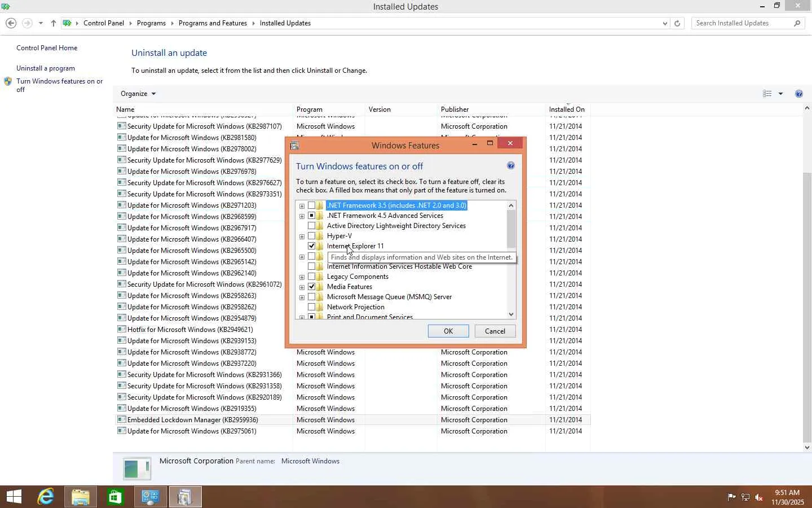Click the change view icon
The image size is (812, 508).
(767, 94)
